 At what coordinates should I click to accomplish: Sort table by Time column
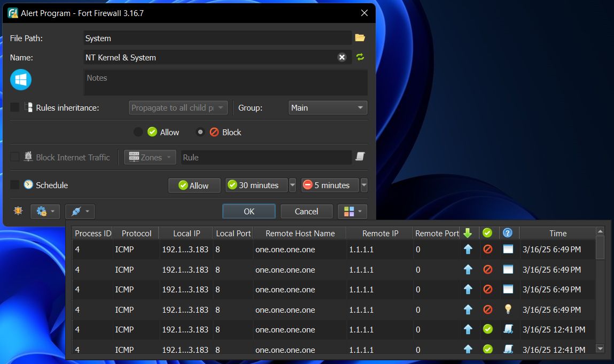[557, 233]
